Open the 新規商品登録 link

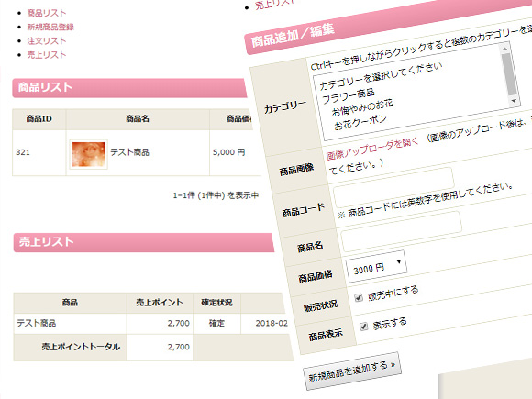tap(50, 27)
